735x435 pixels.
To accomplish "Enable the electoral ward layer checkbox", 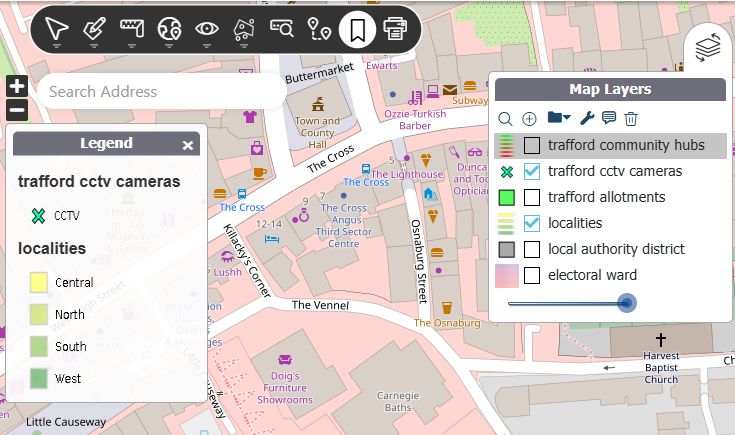I will (x=532, y=275).
